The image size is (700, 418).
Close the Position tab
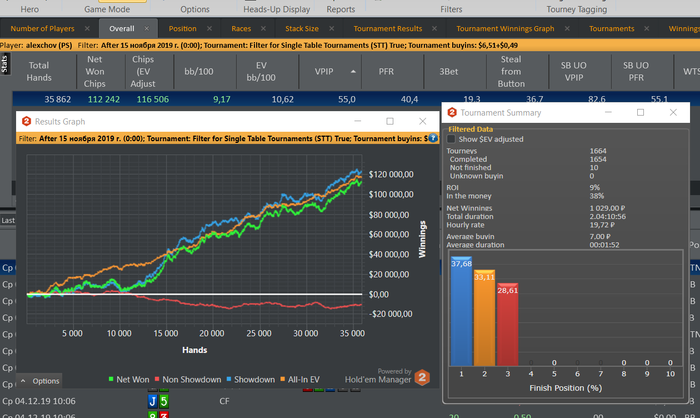tap(209, 29)
